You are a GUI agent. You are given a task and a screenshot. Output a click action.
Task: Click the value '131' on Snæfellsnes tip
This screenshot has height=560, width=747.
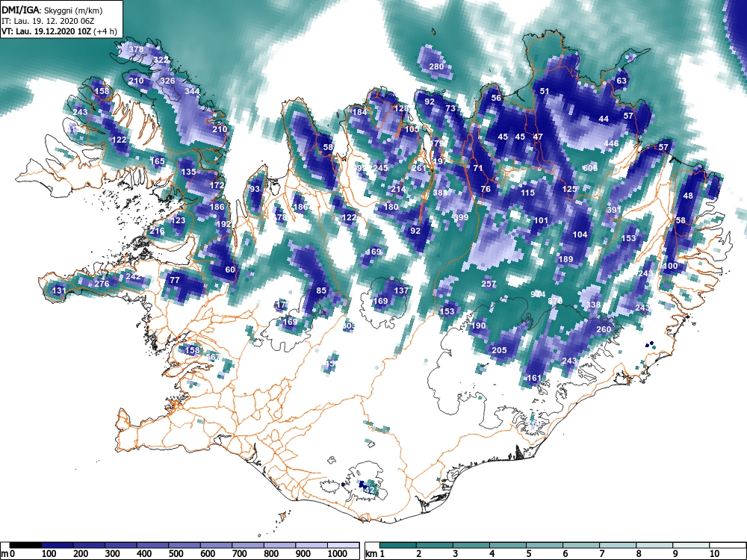pos(58,290)
